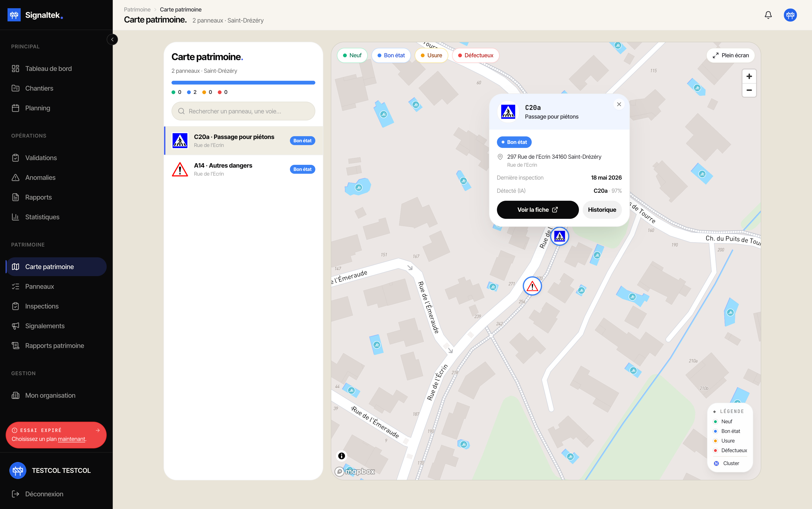
Task: Click the Statistiques chart icon
Action: (16, 217)
